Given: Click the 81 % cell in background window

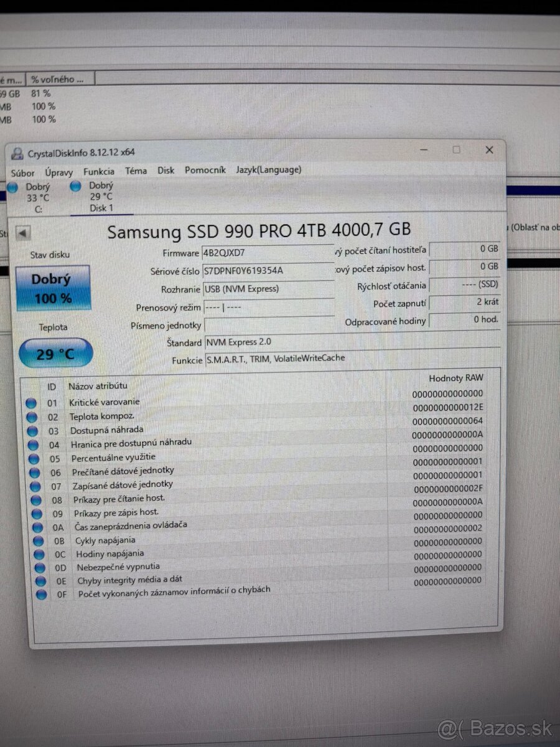Looking at the screenshot, I should [42, 93].
